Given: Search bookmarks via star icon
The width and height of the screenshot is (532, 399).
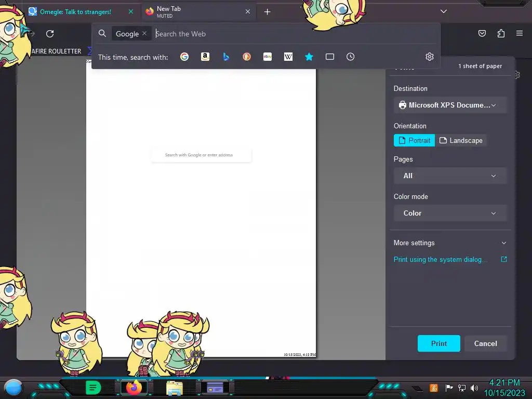Looking at the screenshot, I should click(x=309, y=57).
